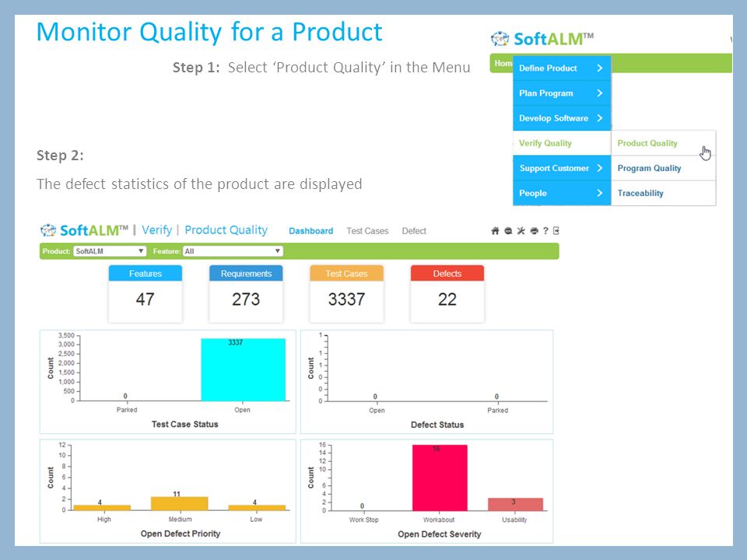
Task: Click the Low bar in Open Defect Priority
Action: pos(257,508)
